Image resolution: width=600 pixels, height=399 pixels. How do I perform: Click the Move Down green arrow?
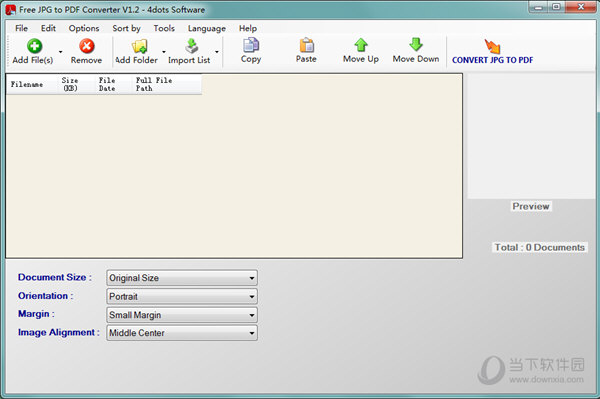(x=416, y=44)
